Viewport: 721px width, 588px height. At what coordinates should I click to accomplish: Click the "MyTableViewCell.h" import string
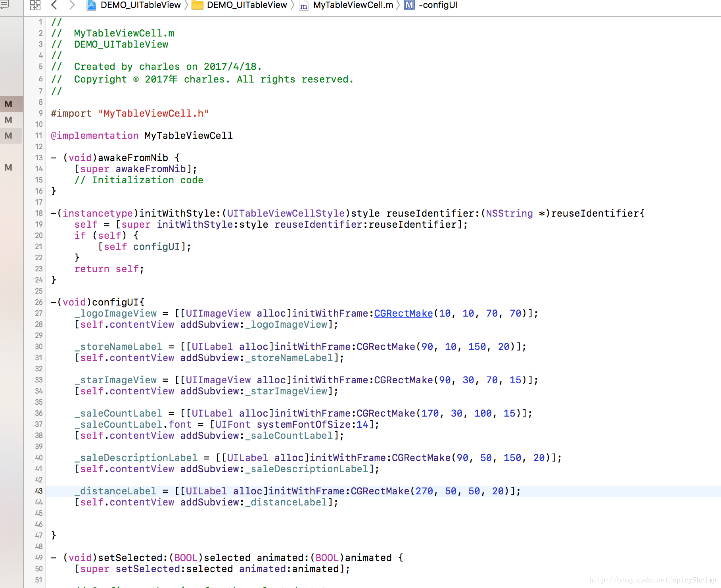[x=153, y=113]
